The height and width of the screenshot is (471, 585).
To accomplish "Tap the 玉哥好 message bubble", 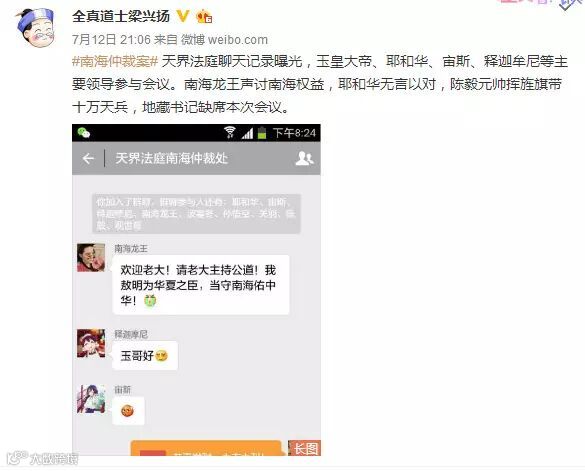I will click(x=145, y=356).
